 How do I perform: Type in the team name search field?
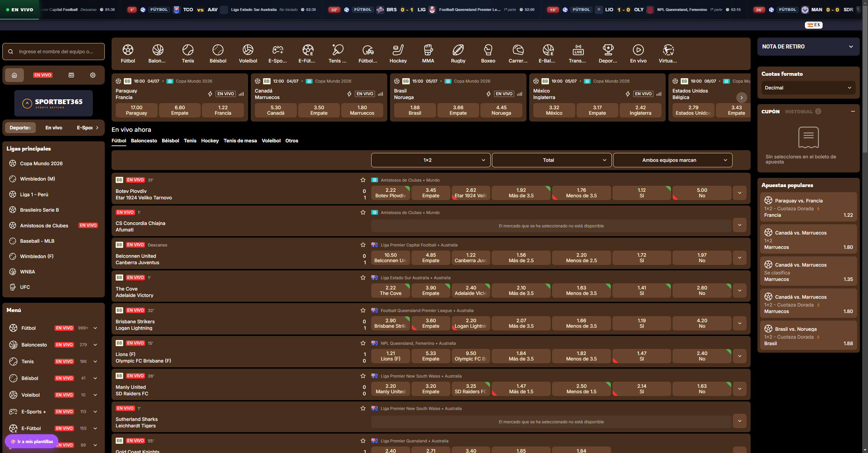point(54,52)
